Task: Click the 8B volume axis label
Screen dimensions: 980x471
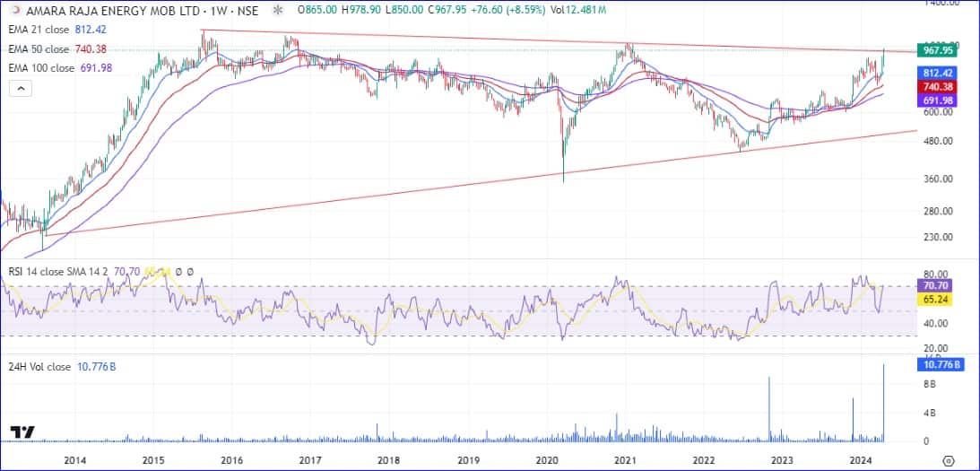Action: 930,384
